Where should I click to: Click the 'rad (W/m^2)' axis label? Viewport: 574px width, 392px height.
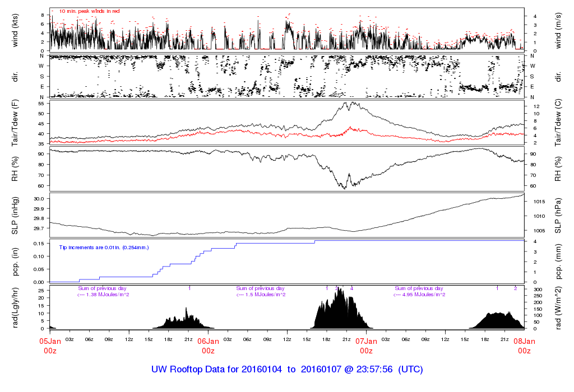[x=559, y=307]
